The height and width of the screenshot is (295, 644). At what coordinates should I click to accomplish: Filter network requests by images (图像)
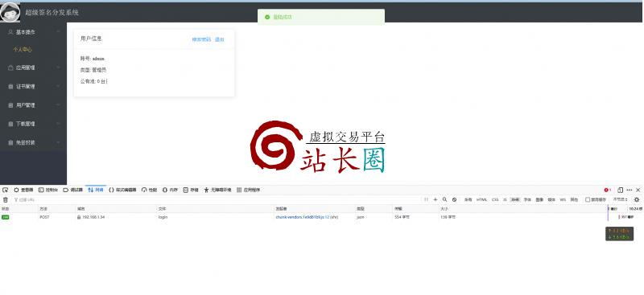pos(539,200)
